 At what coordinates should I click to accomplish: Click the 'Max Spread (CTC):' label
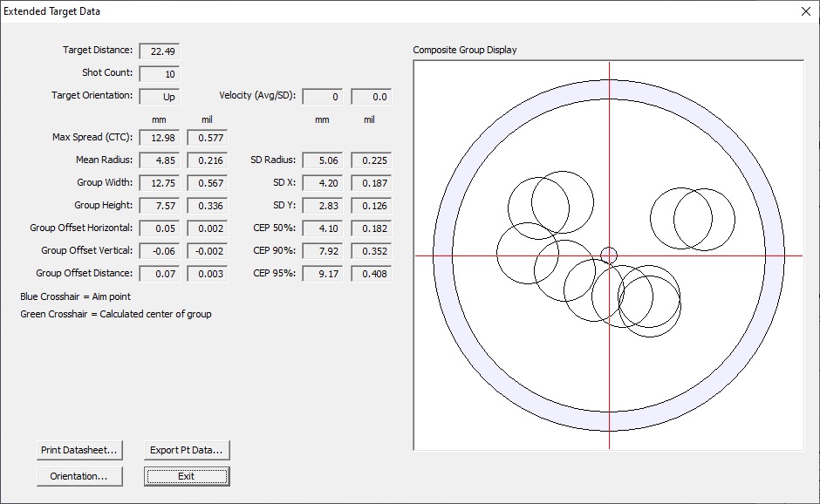tap(92, 137)
